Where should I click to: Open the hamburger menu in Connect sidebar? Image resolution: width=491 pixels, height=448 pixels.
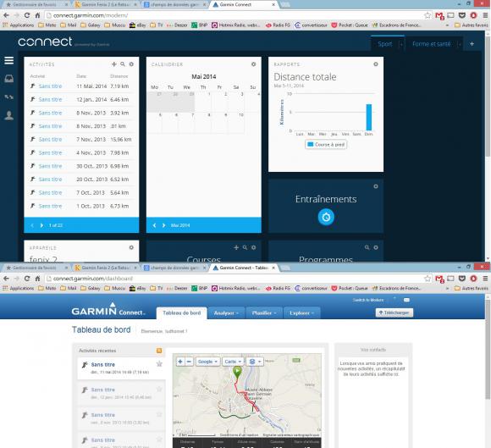pyautogui.click(x=8, y=60)
